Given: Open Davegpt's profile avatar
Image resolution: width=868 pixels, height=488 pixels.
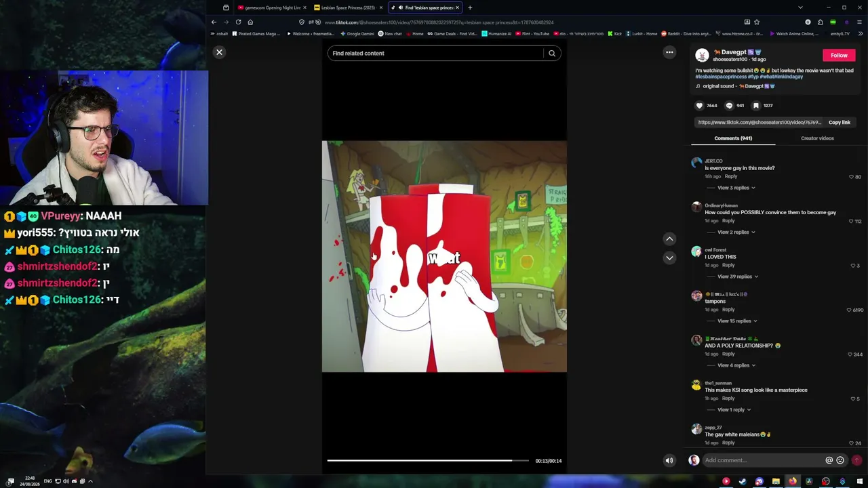Looking at the screenshot, I should (x=702, y=56).
